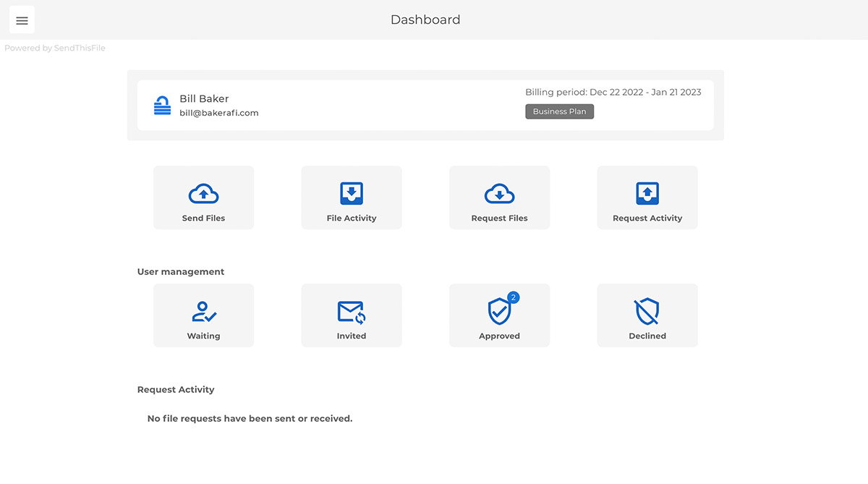Click the Approved shield checkmark icon

point(499,312)
